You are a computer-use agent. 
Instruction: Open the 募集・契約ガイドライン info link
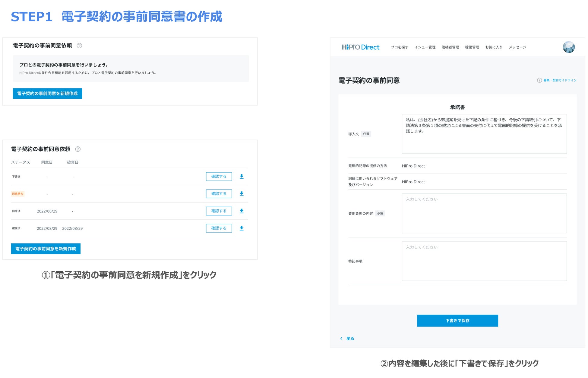click(x=560, y=80)
